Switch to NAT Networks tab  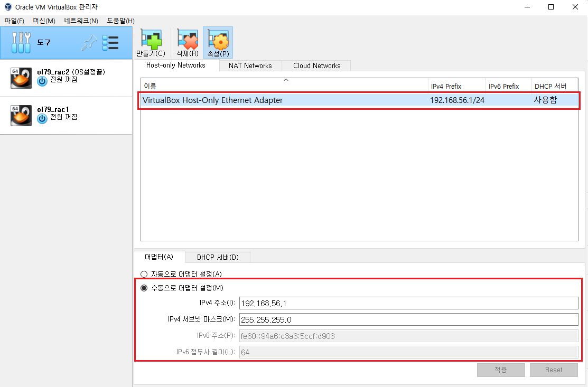[250, 65]
